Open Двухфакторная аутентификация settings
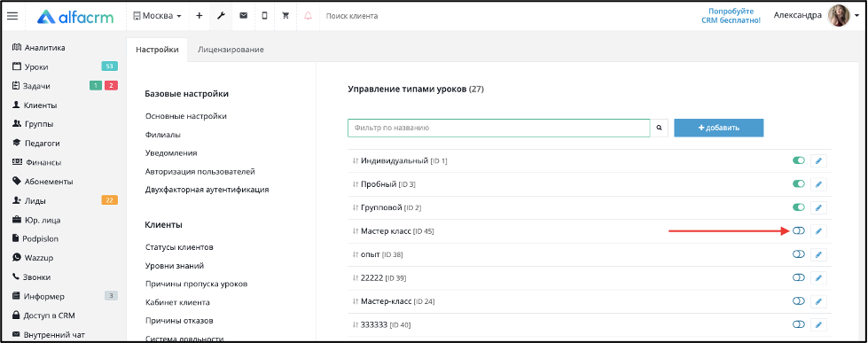Viewport: 868px width, 343px height. coord(207,189)
